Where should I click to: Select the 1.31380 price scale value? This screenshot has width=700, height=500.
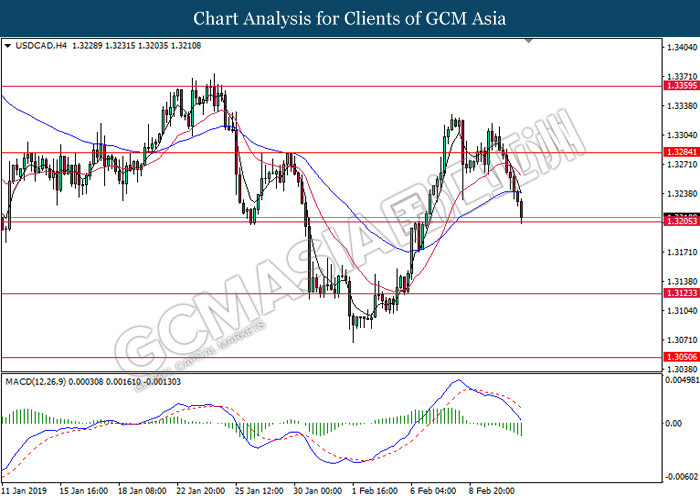click(682, 282)
